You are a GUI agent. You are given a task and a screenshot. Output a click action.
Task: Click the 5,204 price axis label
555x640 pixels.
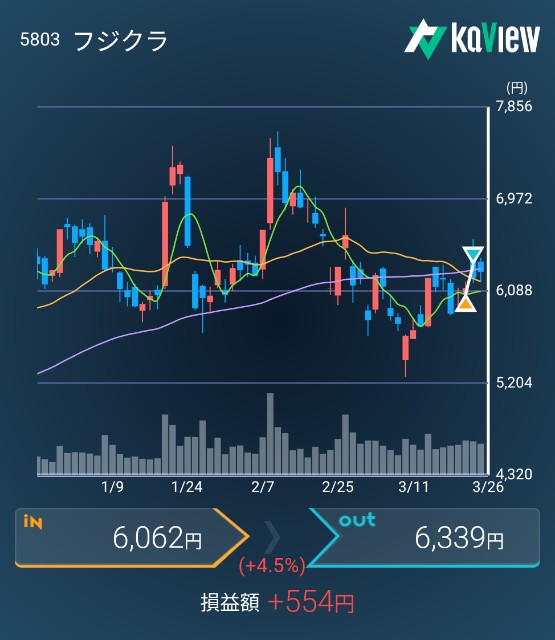[x=514, y=382]
